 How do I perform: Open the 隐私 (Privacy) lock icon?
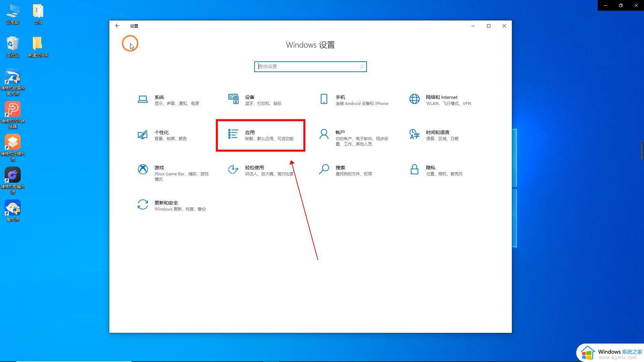click(x=414, y=169)
